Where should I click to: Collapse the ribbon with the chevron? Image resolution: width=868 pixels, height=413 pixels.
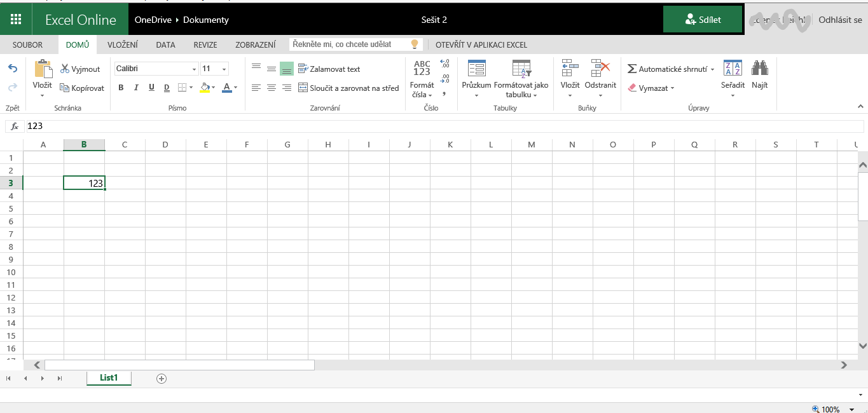coord(861,107)
